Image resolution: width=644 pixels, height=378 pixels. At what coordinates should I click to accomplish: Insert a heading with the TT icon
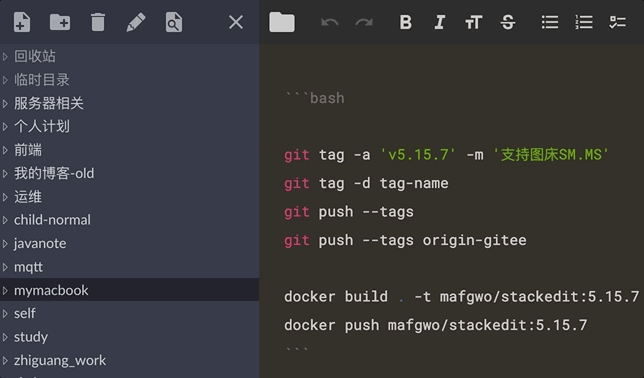click(474, 22)
